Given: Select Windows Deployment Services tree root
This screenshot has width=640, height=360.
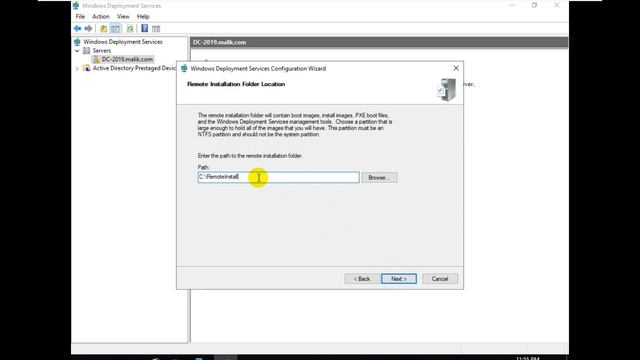Looking at the screenshot, I should (123, 42).
